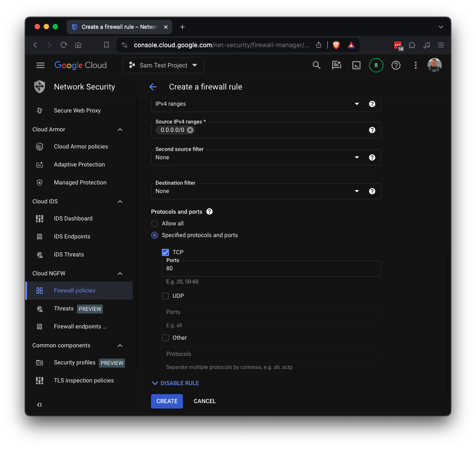Image resolution: width=476 pixels, height=449 pixels.
Task: Open the music note media control icon
Action: pyautogui.click(x=427, y=45)
